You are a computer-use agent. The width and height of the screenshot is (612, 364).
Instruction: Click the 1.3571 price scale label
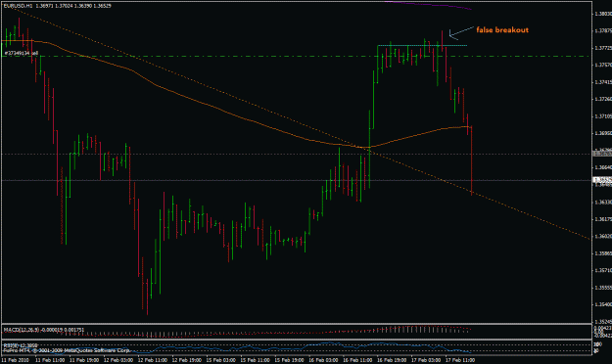click(603, 270)
